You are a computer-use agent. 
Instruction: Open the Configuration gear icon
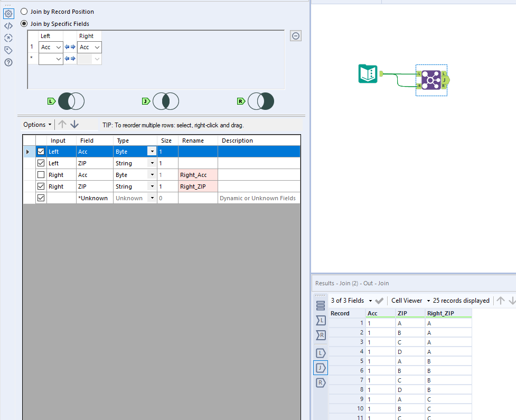pyautogui.click(x=8, y=14)
